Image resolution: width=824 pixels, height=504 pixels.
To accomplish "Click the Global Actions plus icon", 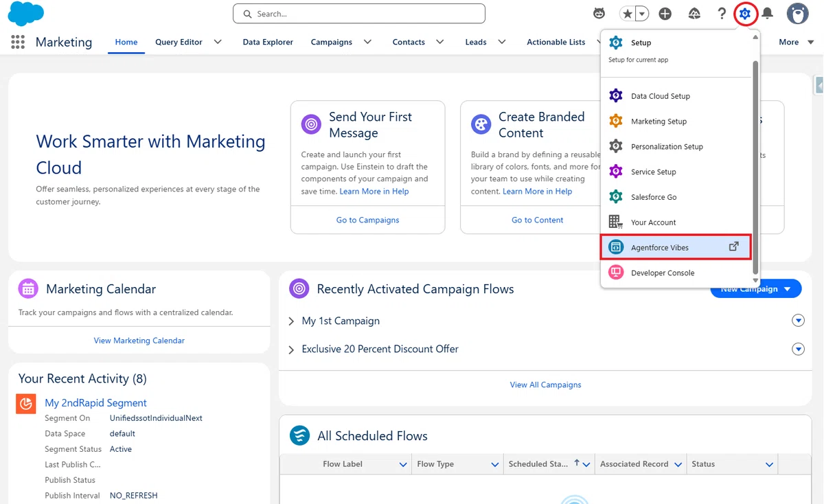I will coord(665,13).
